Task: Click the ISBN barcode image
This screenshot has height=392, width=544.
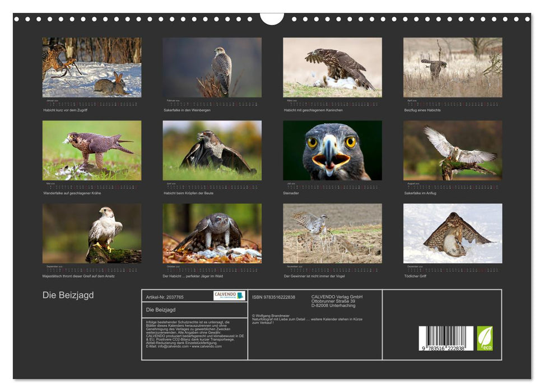Action: pos(446,338)
